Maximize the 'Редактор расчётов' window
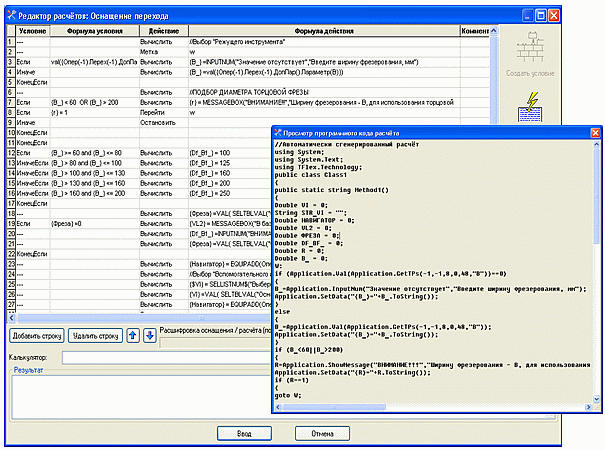Image resolution: width=605 pixels, height=450 pixels. (x=541, y=15)
